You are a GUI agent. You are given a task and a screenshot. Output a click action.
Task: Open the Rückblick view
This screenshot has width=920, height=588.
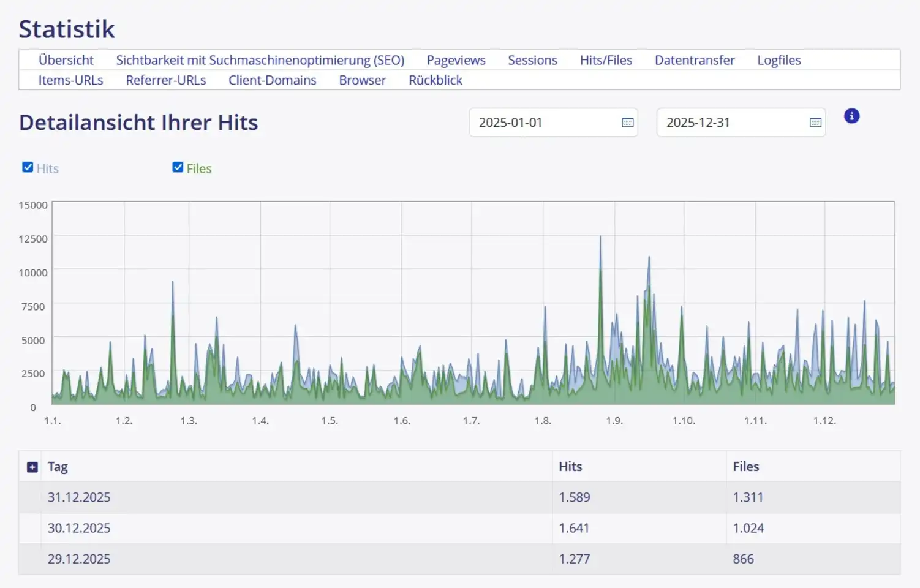click(435, 80)
